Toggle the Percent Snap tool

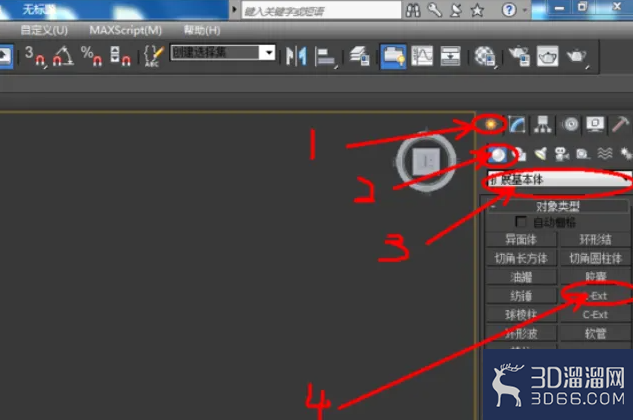pyautogui.click(x=91, y=56)
